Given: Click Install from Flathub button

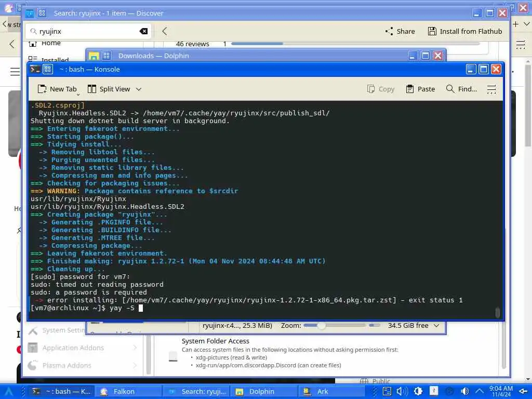Looking at the screenshot, I should click(x=465, y=31).
